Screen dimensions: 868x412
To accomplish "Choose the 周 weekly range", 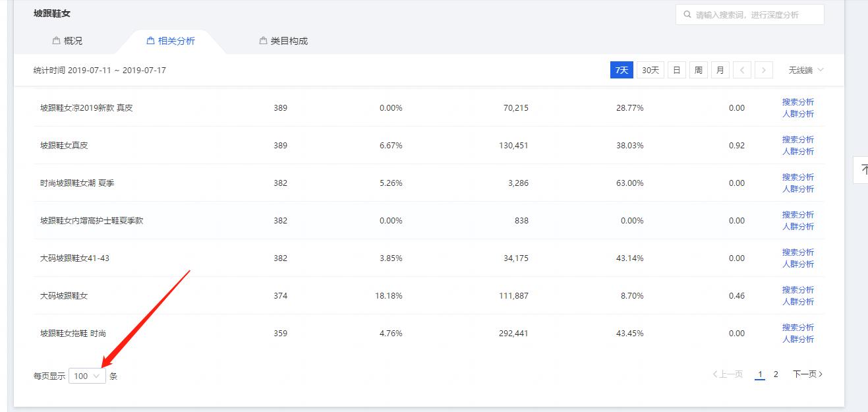I will click(x=698, y=70).
